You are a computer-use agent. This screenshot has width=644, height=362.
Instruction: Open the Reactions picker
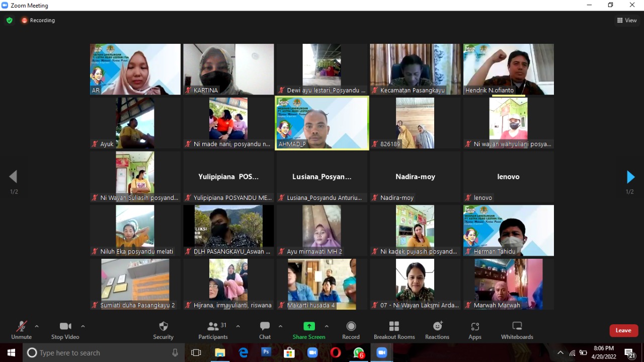click(x=437, y=330)
